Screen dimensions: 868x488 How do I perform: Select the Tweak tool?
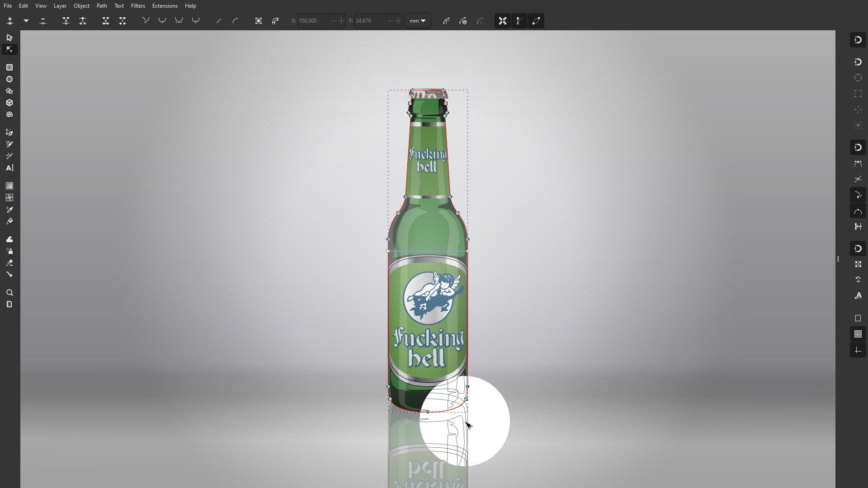(x=9, y=239)
